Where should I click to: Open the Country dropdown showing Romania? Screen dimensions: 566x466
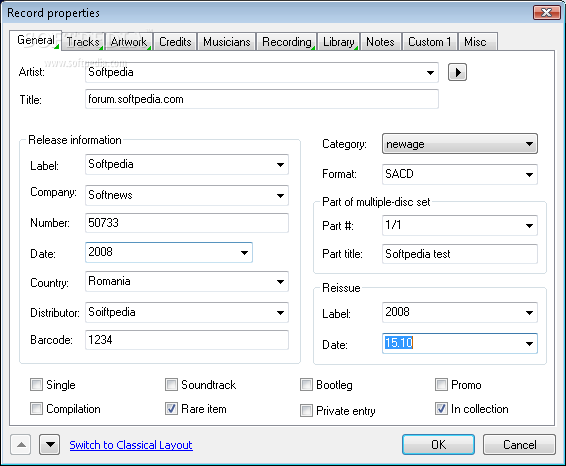click(x=280, y=282)
